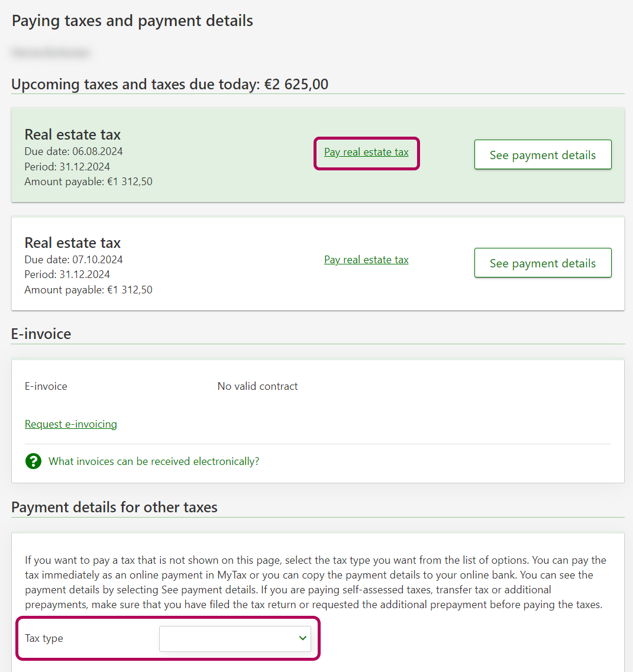
Task: Click the "No valid contract" status text
Action: tap(257, 386)
